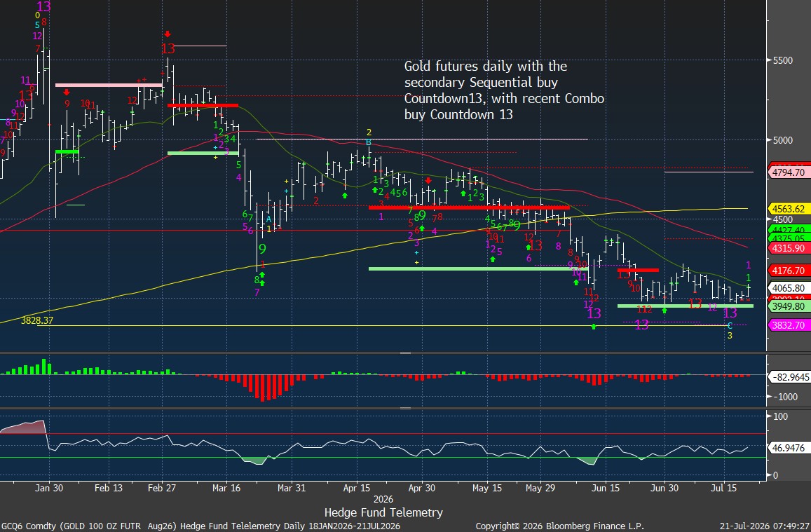Click the Gold futures daily annotation text
The width and height of the screenshot is (811, 532).
[x=504, y=90]
